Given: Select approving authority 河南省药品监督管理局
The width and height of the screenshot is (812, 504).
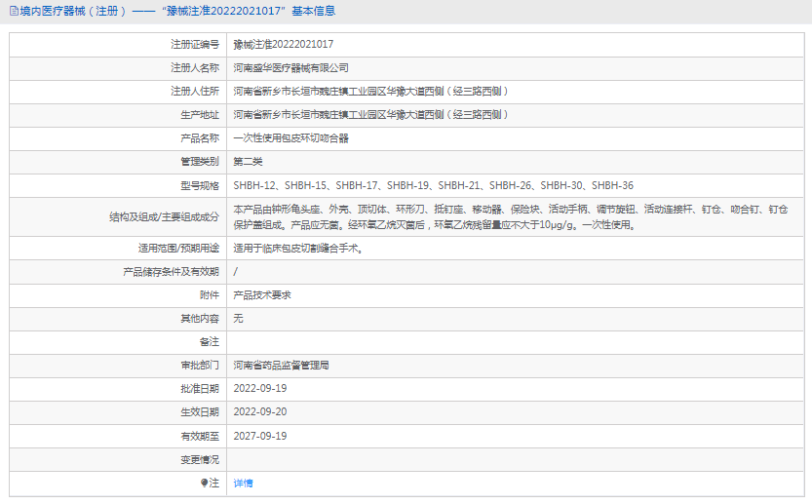Looking at the screenshot, I should pyautogui.click(x=281, y=366).
